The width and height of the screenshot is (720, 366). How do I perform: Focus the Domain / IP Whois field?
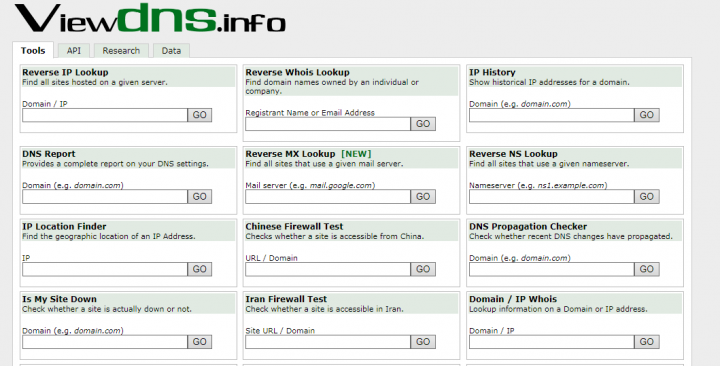[551, 342]
